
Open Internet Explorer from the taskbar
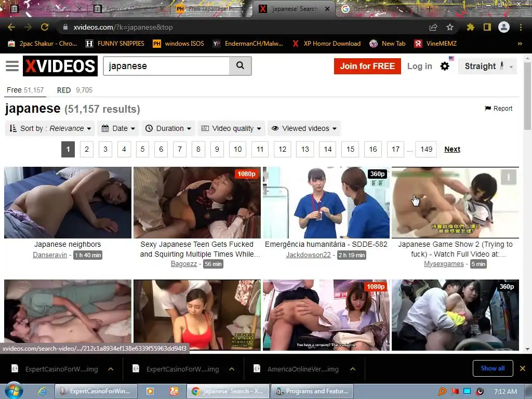coord(42,391)
